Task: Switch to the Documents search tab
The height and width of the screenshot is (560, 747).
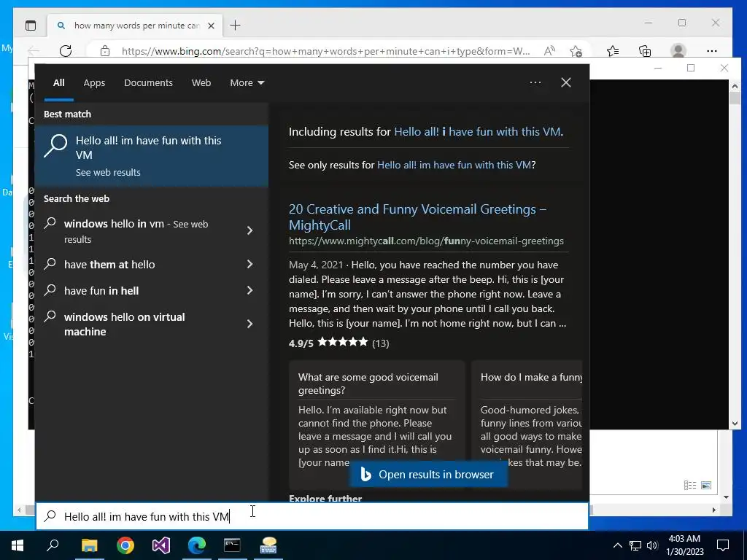Action: 148,83
